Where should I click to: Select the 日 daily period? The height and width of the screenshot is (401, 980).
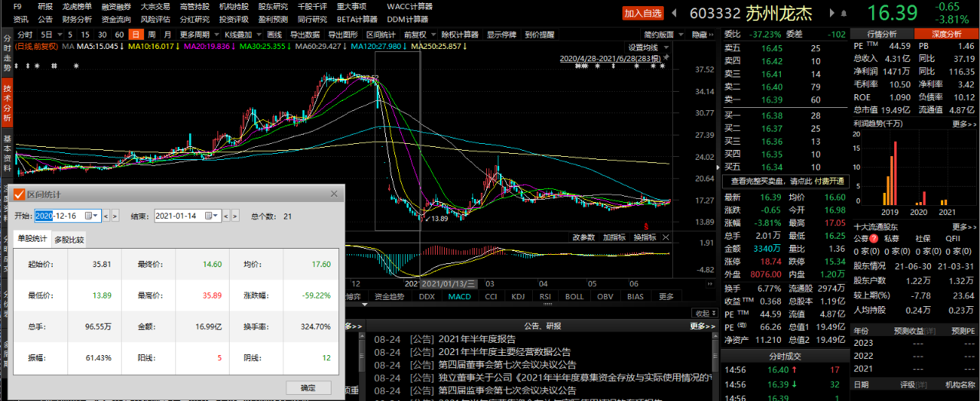click(136, 34)
